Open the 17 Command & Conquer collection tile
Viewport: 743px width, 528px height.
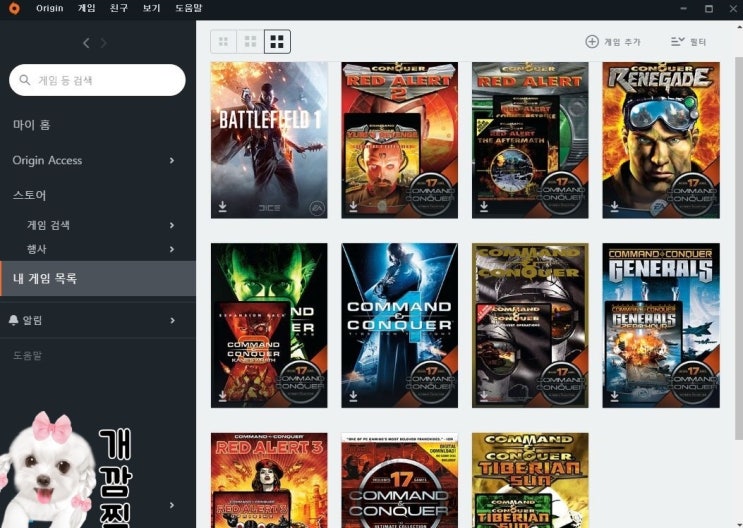(399, 480)
